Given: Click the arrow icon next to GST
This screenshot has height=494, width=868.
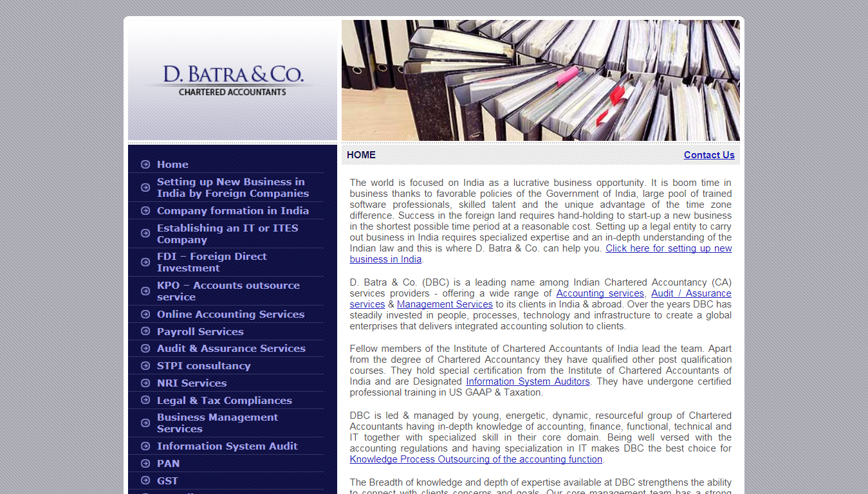Looking at the screenshot, I should pos(145,481).
